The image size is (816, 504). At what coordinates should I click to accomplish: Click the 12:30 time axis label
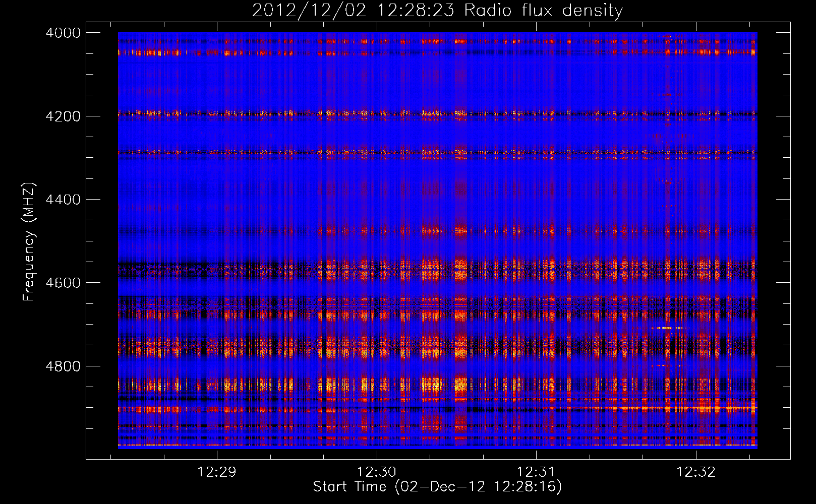(x=377, y=472)
